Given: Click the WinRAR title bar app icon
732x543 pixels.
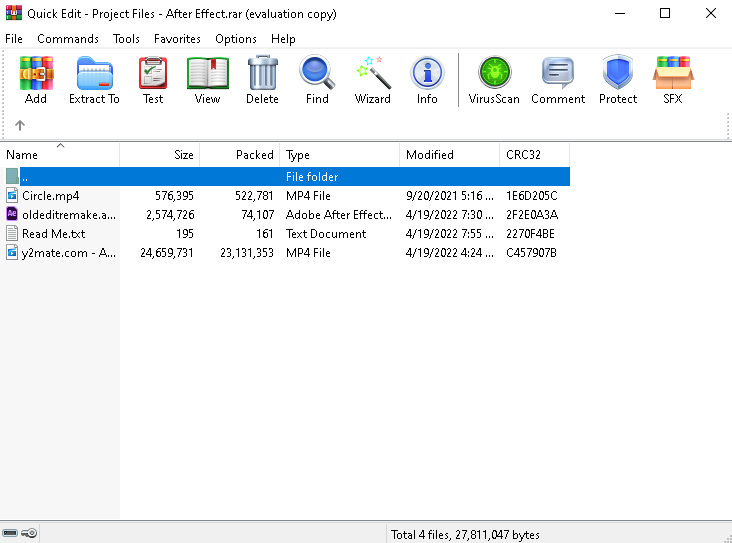Looking at the screenshot, I should click(x=14, y=13).
